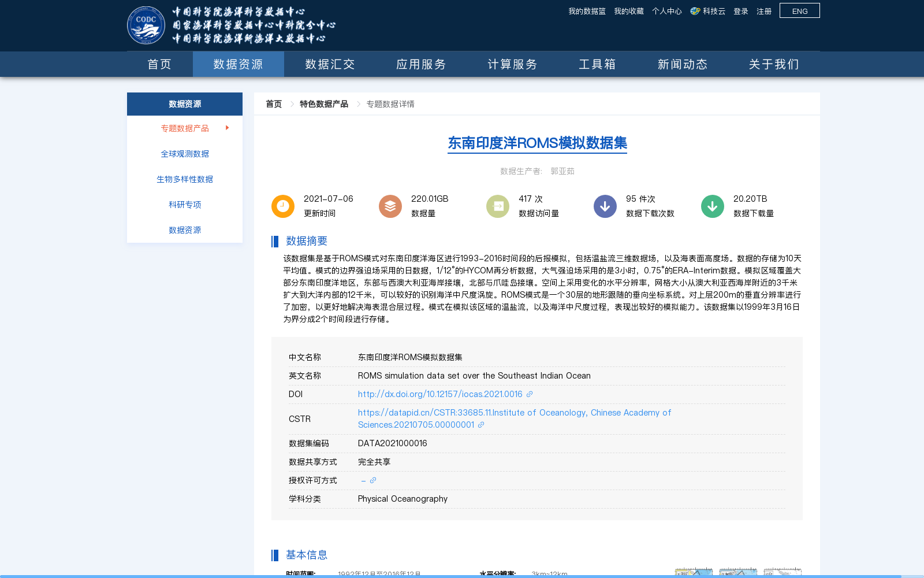Open the 新闻动态 navigation tab

[x=683, y=64]
